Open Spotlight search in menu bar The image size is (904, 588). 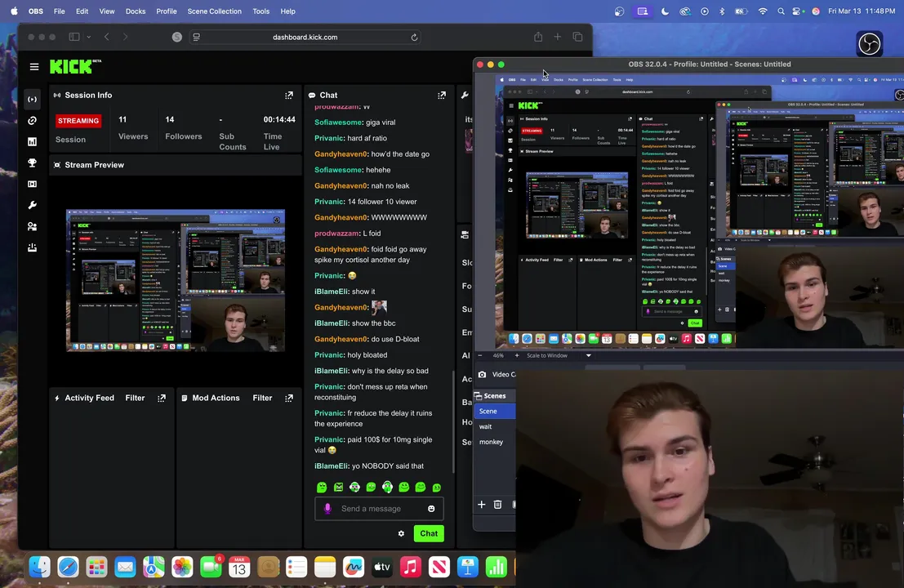click(781, 11)
